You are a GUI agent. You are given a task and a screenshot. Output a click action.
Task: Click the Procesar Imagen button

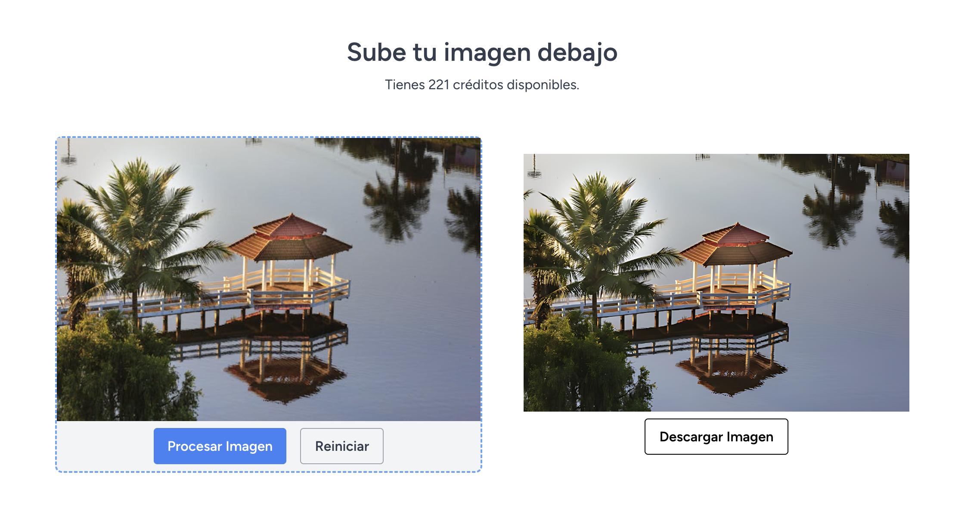pos(220,446)
